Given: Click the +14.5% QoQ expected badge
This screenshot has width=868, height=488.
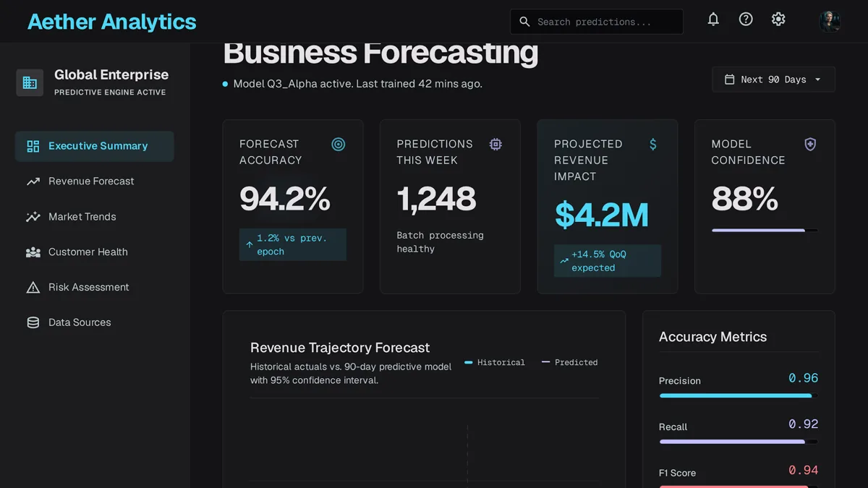Looking at the screenshot, I should (x=608, y=261).
